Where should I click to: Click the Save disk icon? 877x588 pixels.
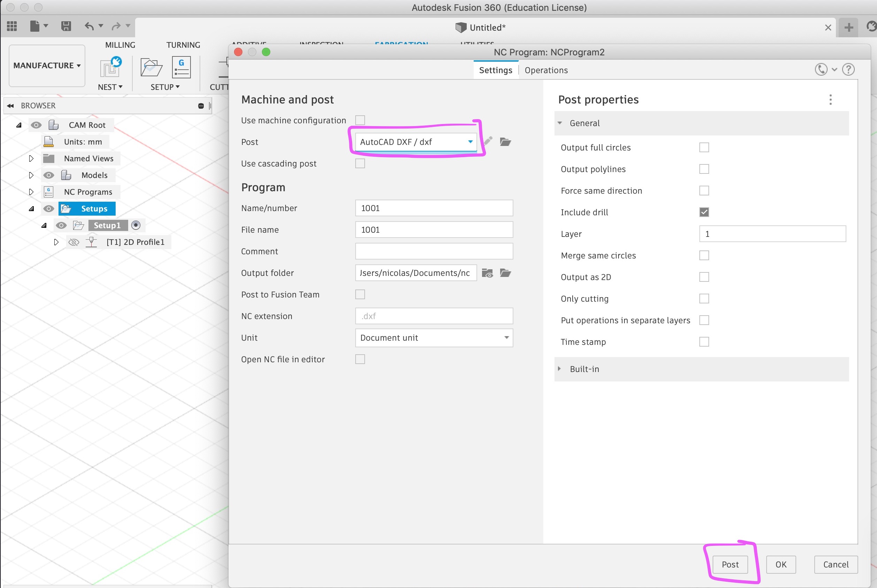(x=66, y=26)
